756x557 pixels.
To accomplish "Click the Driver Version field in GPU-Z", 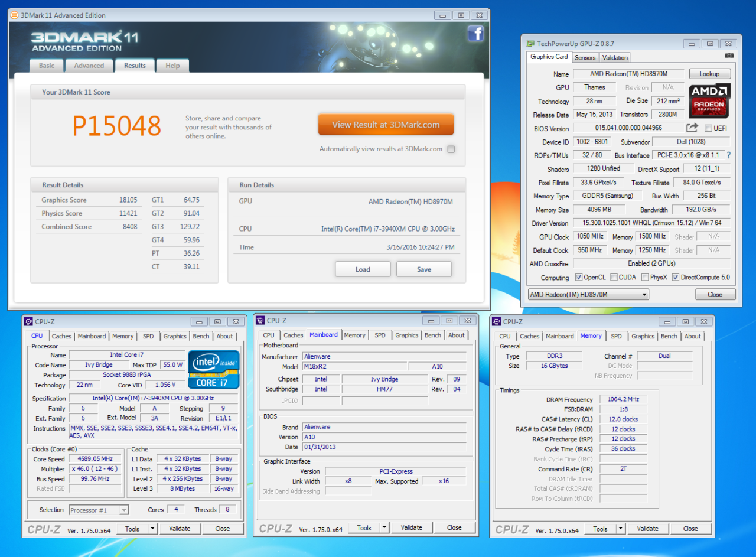I will click(x=651, y=223).
